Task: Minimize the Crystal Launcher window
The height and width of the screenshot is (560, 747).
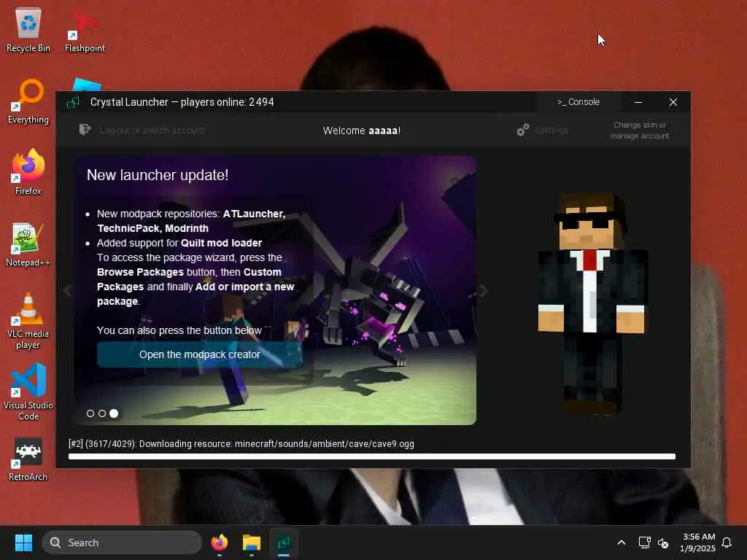Action: coord(638,102)
